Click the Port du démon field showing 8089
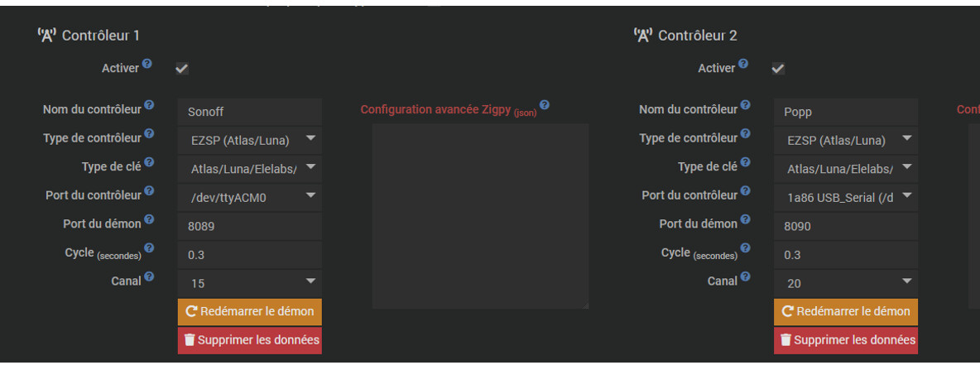The width and height of the screenshot is (980, 370). (249, 226)
